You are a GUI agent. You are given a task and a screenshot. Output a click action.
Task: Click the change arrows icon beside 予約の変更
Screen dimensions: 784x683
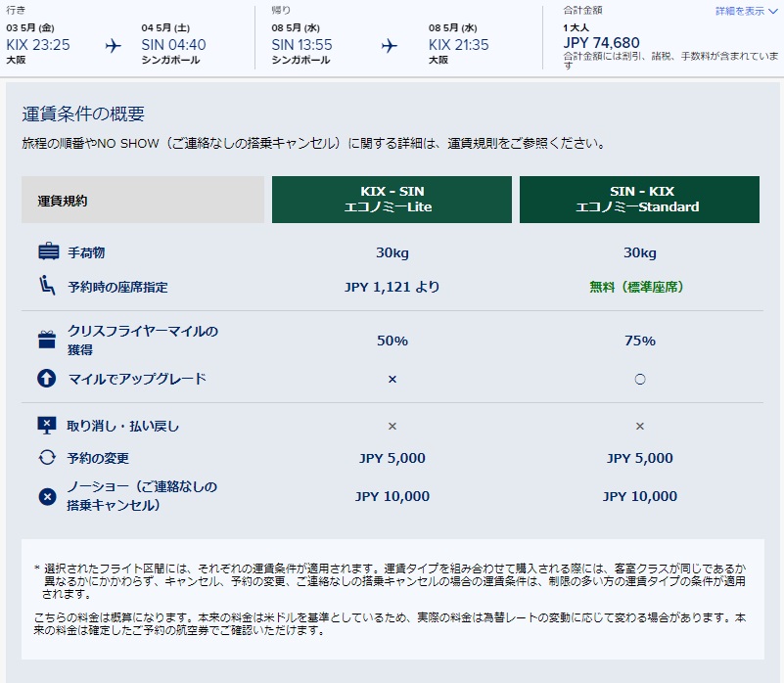47,457
